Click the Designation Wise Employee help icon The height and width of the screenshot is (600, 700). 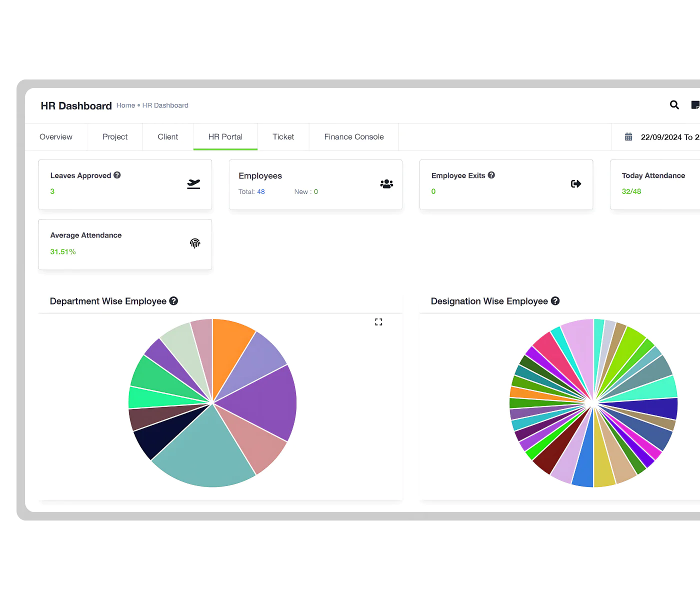point(555,301)
